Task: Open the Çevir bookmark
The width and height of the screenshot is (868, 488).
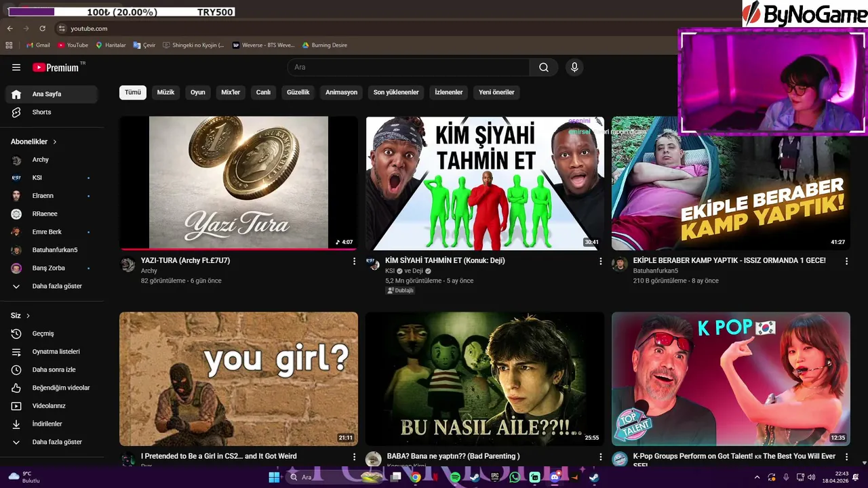Action: [144, 45]
